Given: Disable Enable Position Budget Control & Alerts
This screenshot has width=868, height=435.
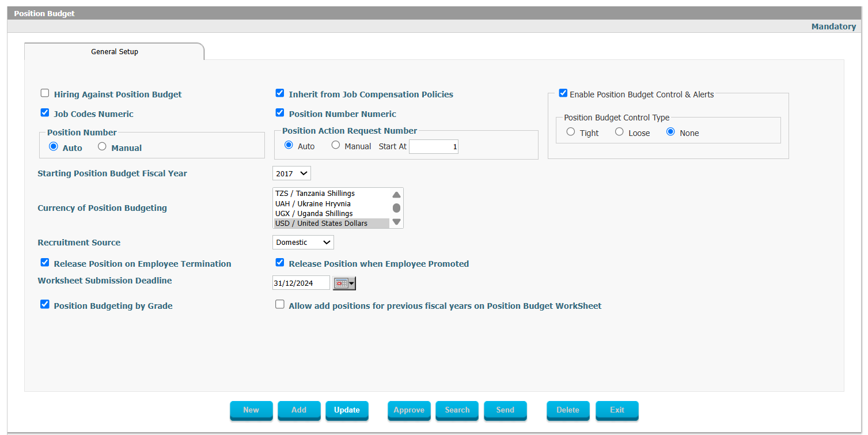Looking at the screenshot, I should click(x=563, y=93).
